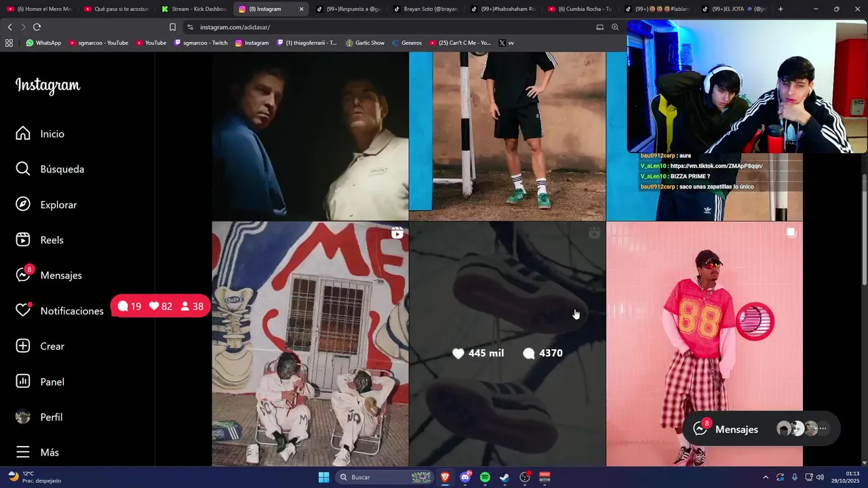868x488 pixels.
Task: Click the browser back arrow
Action: (9, 27)
